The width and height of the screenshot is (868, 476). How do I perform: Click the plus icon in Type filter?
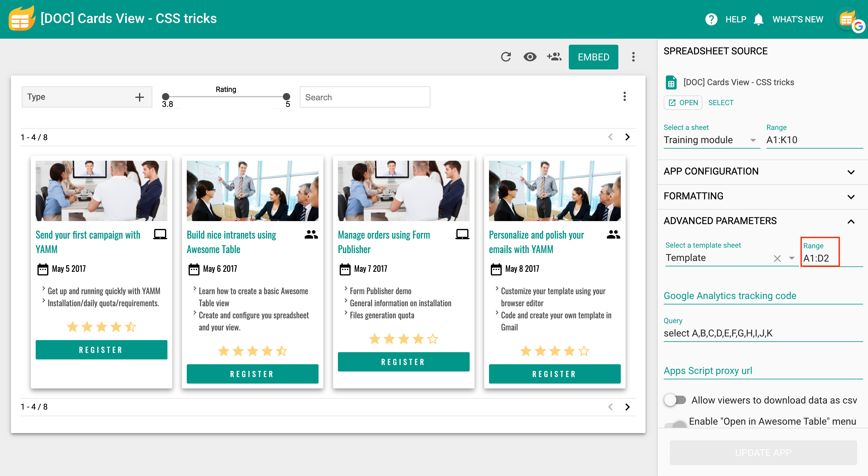click(140, 97)
